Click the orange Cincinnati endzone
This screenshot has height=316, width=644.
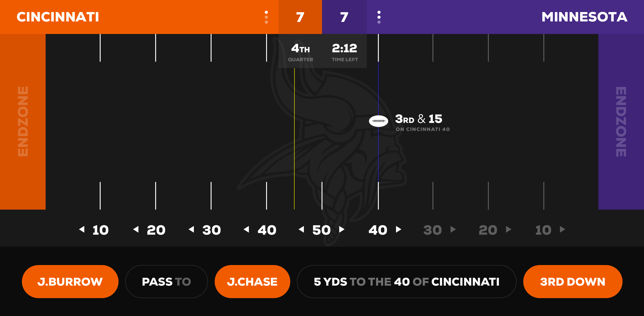coord(23,122)
